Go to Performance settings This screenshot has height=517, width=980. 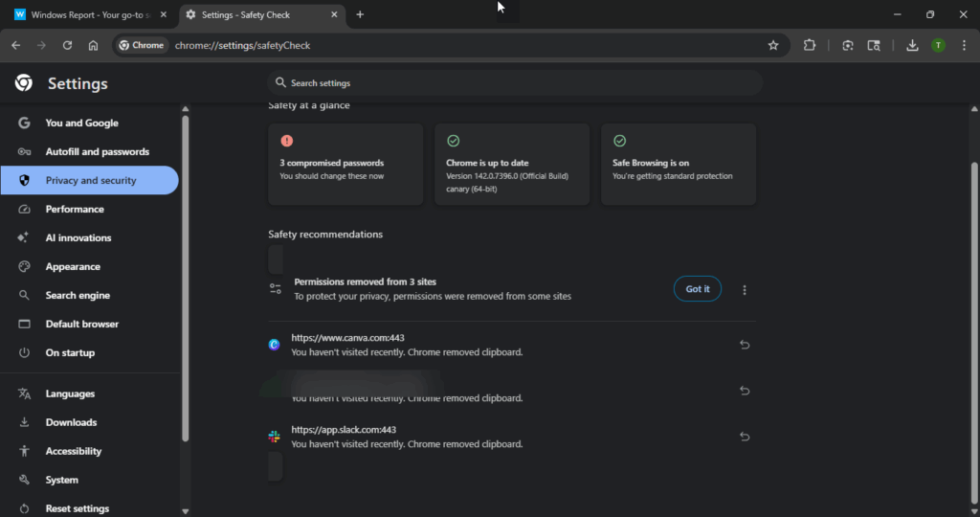[x=89, y=209]
